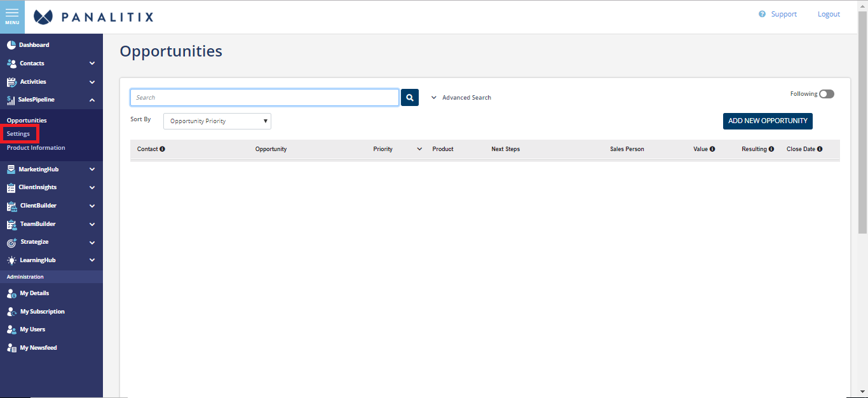
Task: Click the Opportunity column header
Action: [271, 149]
